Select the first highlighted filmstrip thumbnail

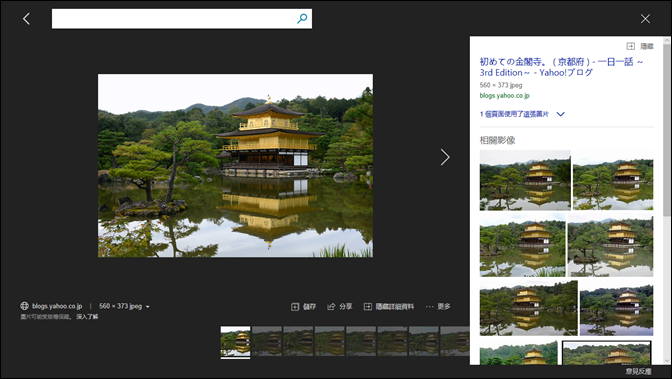(x=235, y=342)
